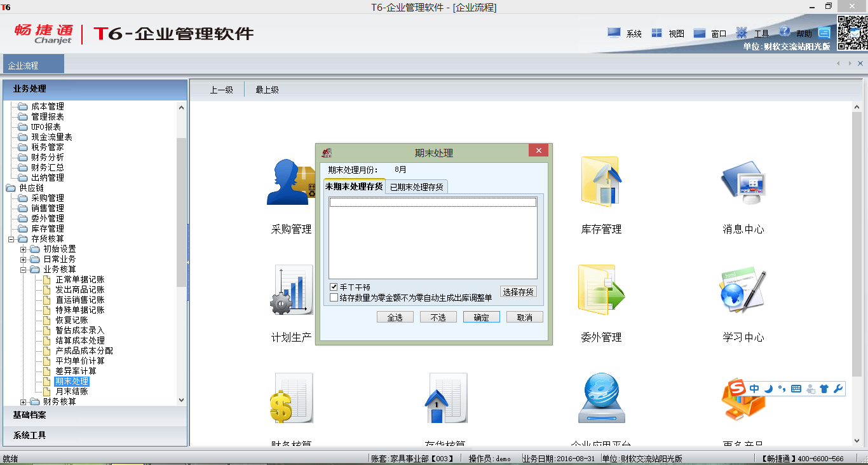The width and height of the screenshot is (868, 465).
Task: Expand the 财务核算 node under 存货核算
Action: point(23,401)
